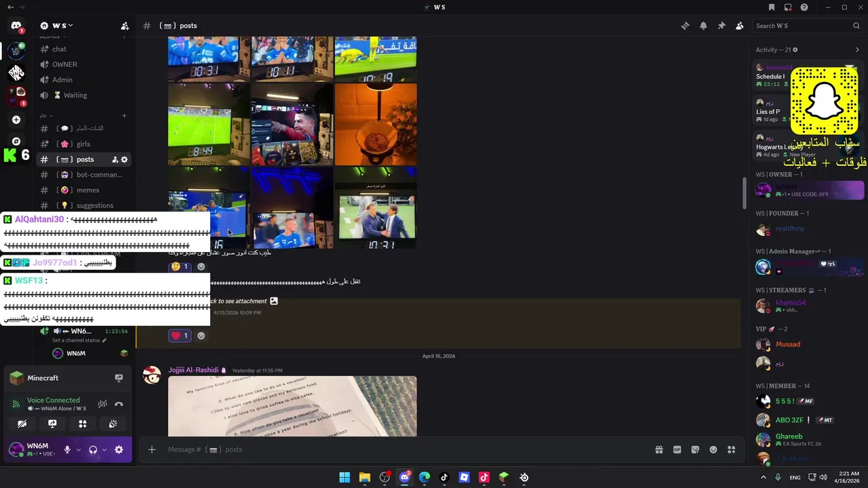Viewport: 868px width, 488px height.
Task: Show hidden tray icons chevron
Action: (764, 477)
